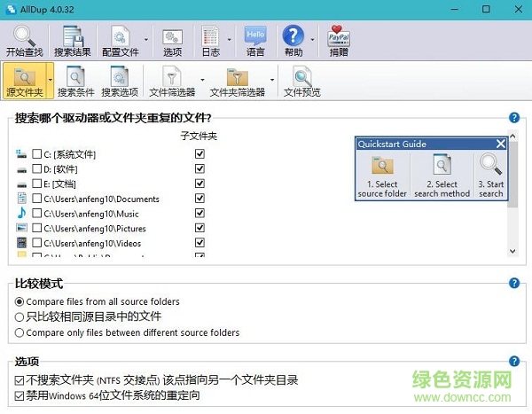Click the E: [文档] drive icon

pyautogui.click(x=21, y=184)
